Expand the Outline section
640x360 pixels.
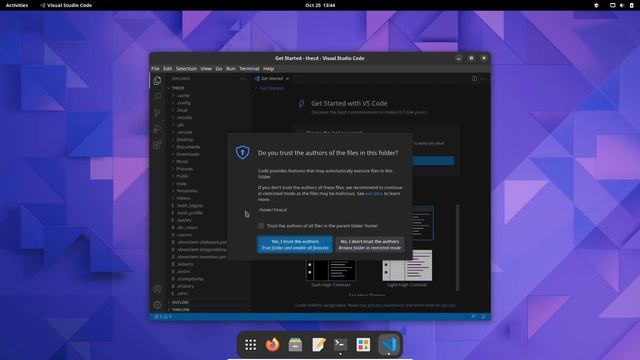click(x=208, y=302)
